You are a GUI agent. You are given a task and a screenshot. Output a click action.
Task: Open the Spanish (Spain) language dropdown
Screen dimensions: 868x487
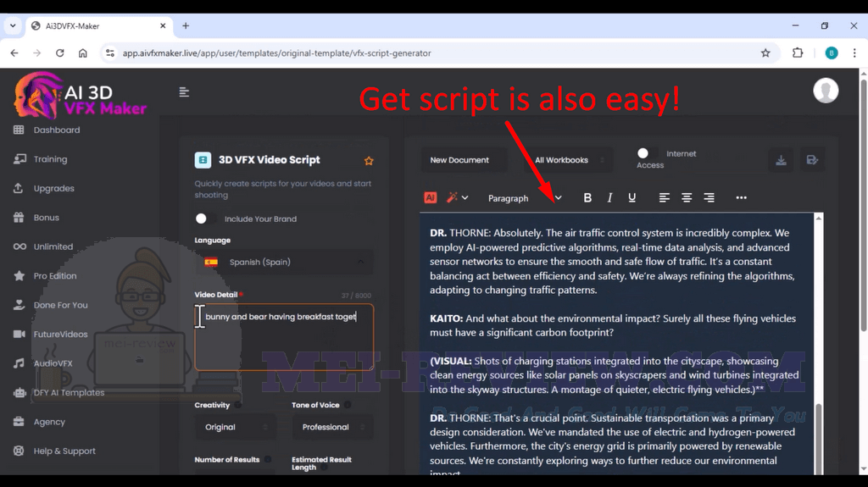click(x=284, y=263)
